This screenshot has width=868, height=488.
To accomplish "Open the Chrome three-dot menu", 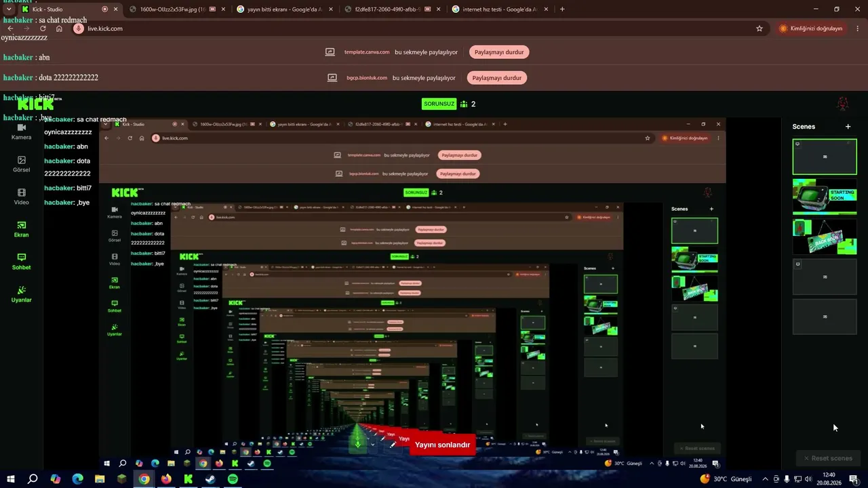I will coord(858,28).
